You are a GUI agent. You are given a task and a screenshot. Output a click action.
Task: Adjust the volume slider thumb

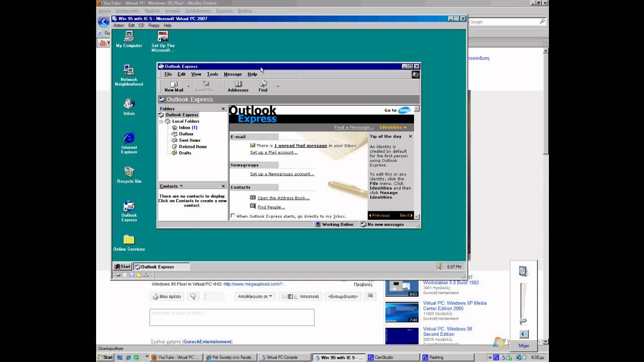523,320
